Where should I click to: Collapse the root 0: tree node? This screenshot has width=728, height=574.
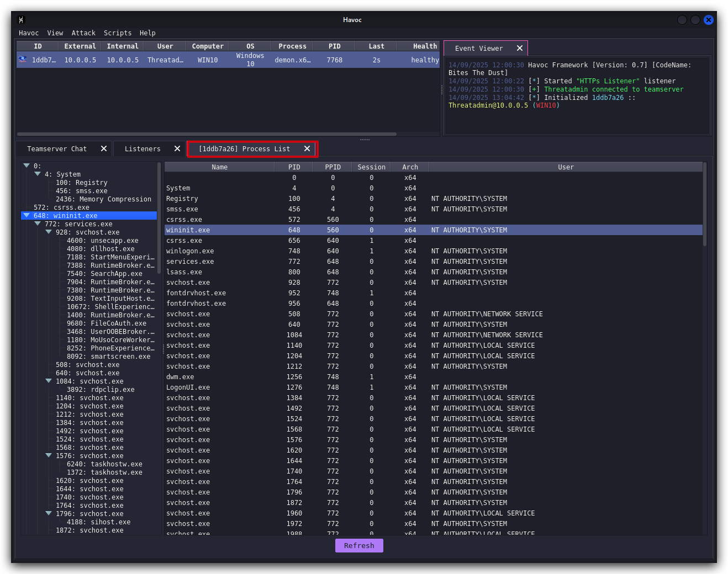(x=27, y=166)
